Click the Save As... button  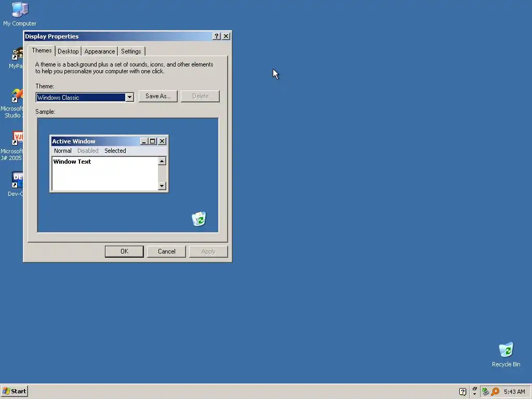tap(158, 96)
